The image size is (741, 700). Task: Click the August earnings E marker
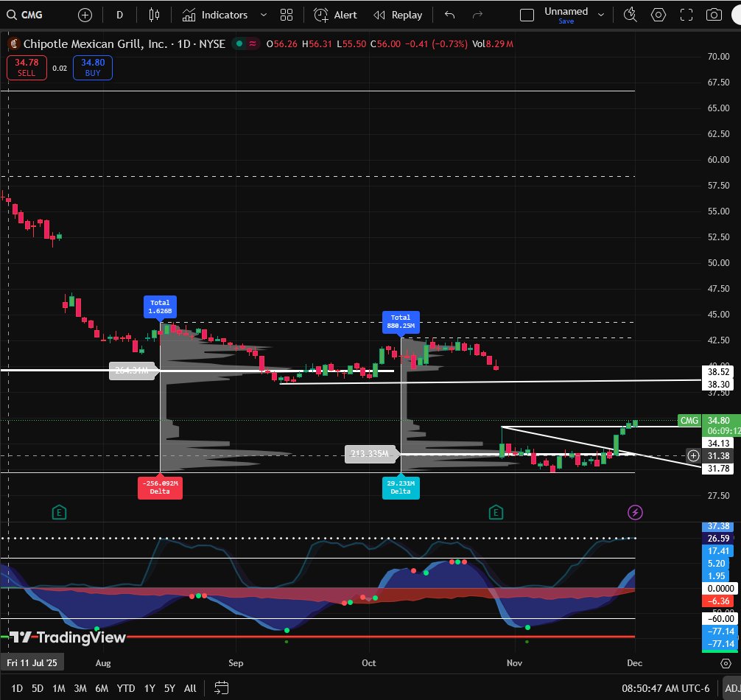pos(59,512)
